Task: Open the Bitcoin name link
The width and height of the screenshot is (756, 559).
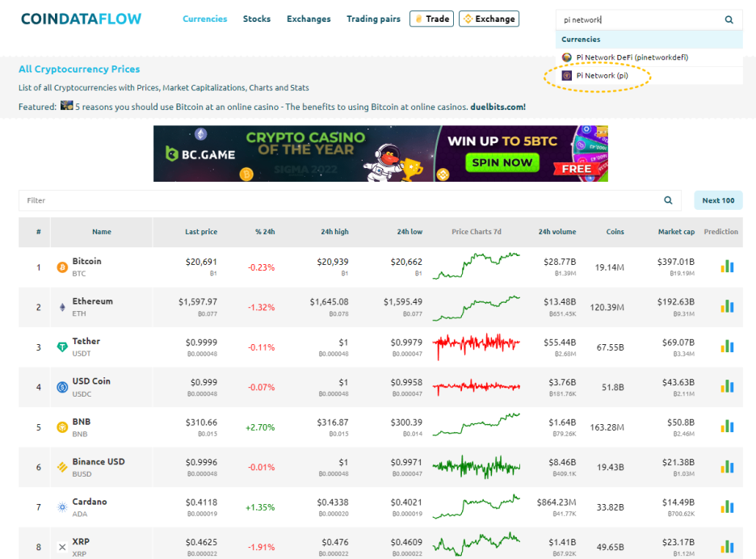Action: 86,261
